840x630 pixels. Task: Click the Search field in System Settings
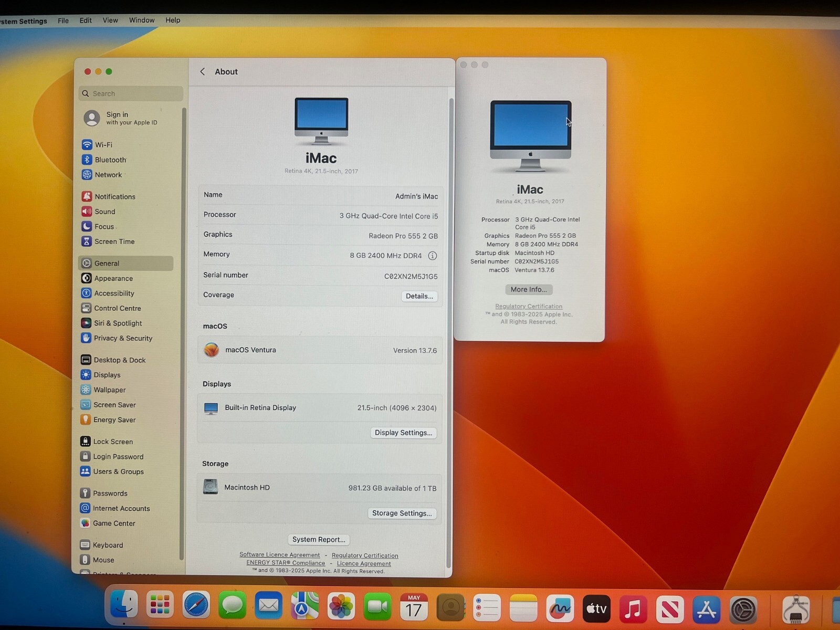131,93
